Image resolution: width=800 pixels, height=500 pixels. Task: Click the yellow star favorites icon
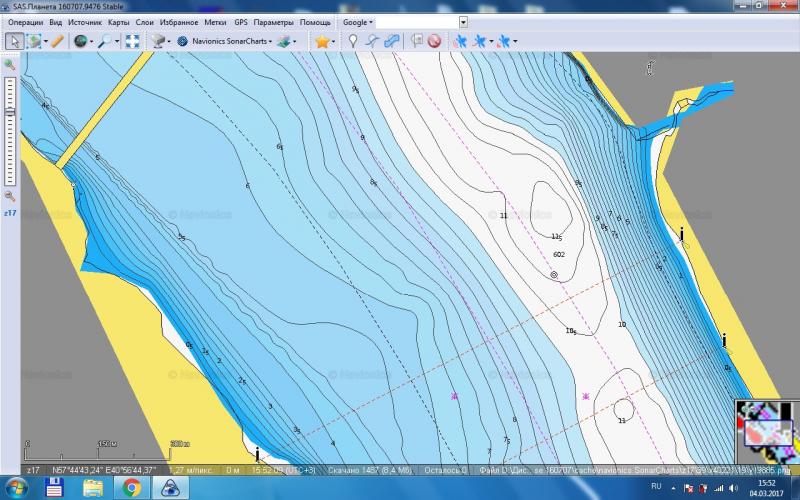pos(322,42)
